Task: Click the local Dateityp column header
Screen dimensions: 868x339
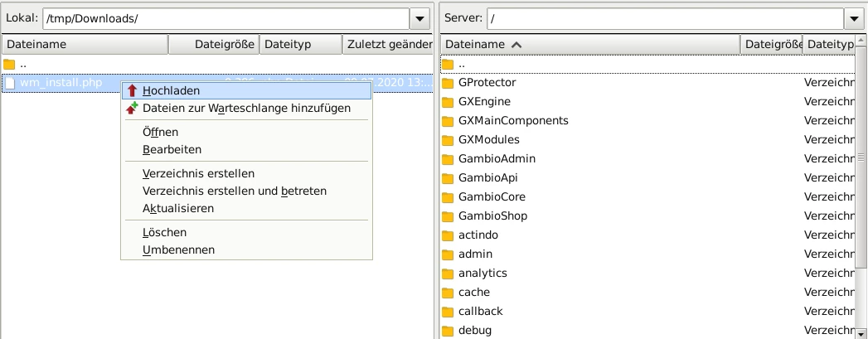Action: click(300, 45)
